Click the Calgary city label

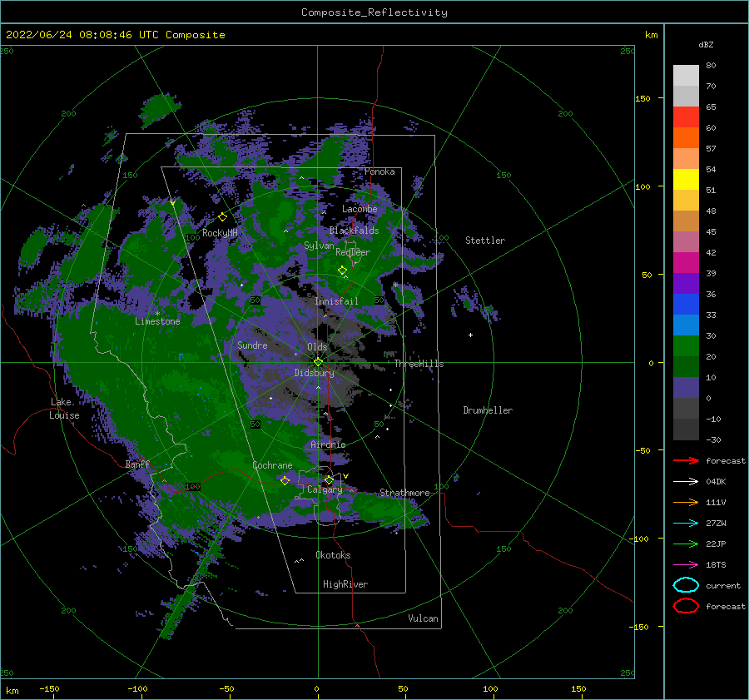pos(325,489)
